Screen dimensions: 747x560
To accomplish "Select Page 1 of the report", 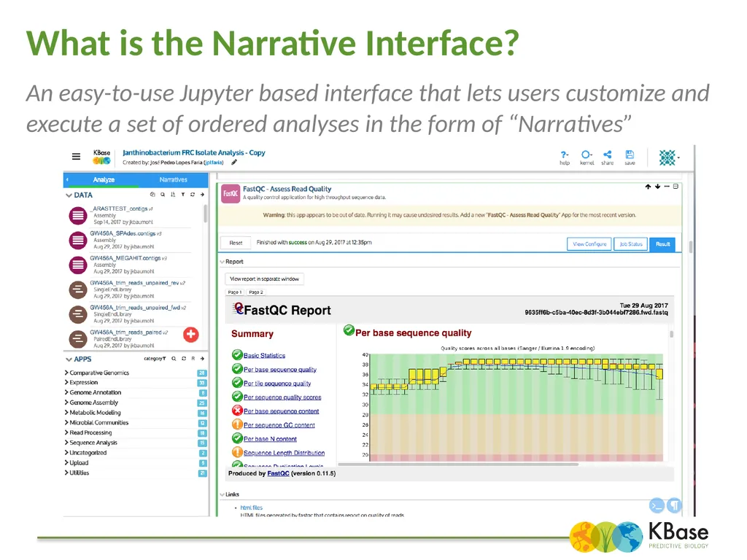I will tap(235, 292).
